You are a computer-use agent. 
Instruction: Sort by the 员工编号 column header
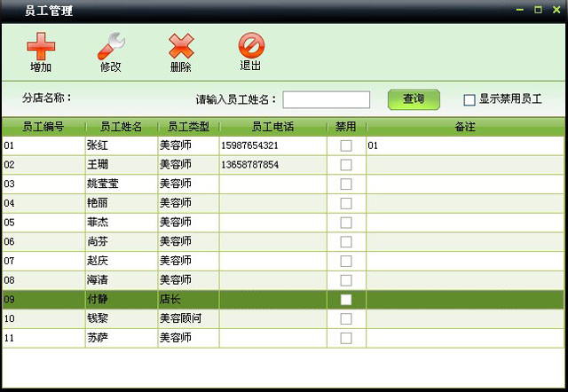point(43,127)
